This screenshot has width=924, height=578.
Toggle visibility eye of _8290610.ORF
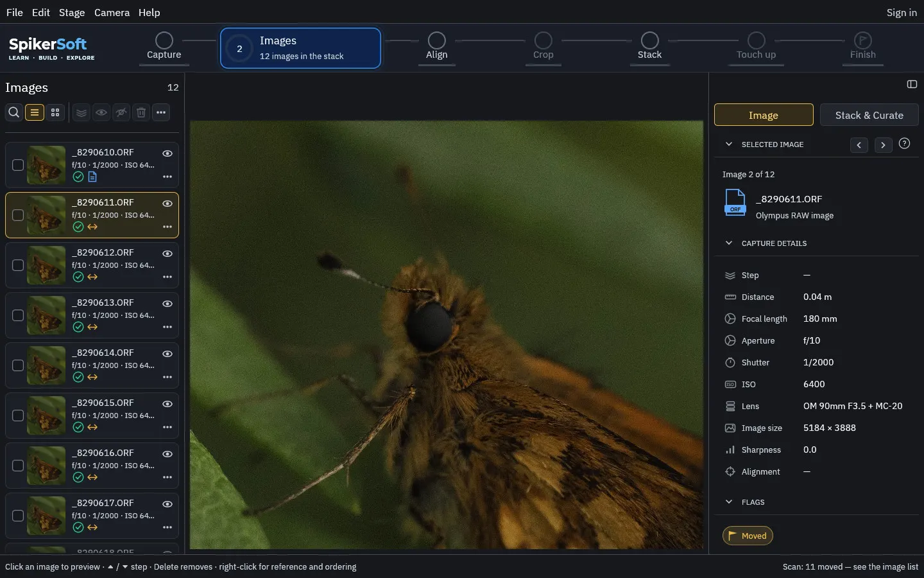pos(167,153)
